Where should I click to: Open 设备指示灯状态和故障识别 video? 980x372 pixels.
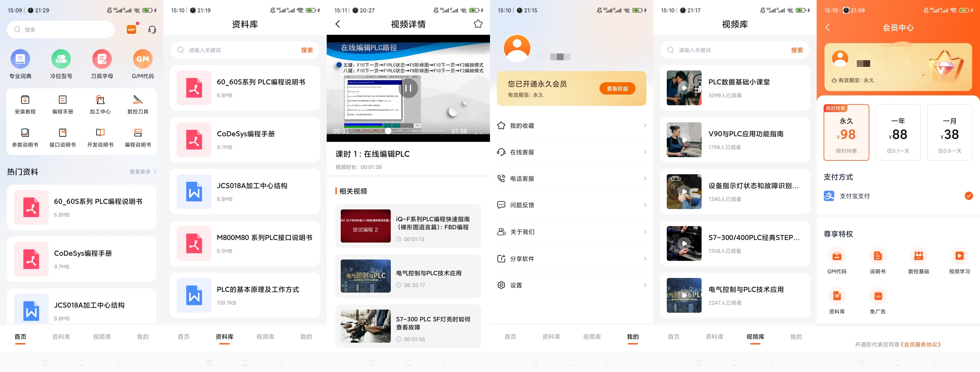(x=735, y=192)
